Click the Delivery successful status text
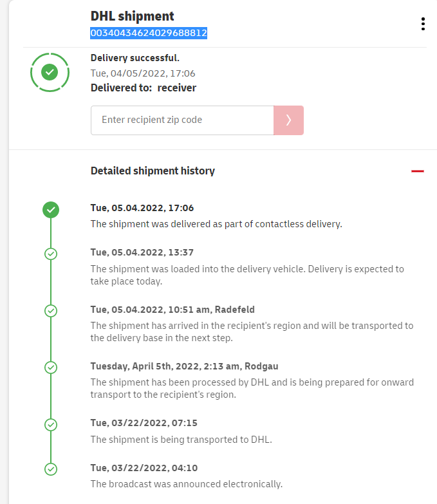 135,59
